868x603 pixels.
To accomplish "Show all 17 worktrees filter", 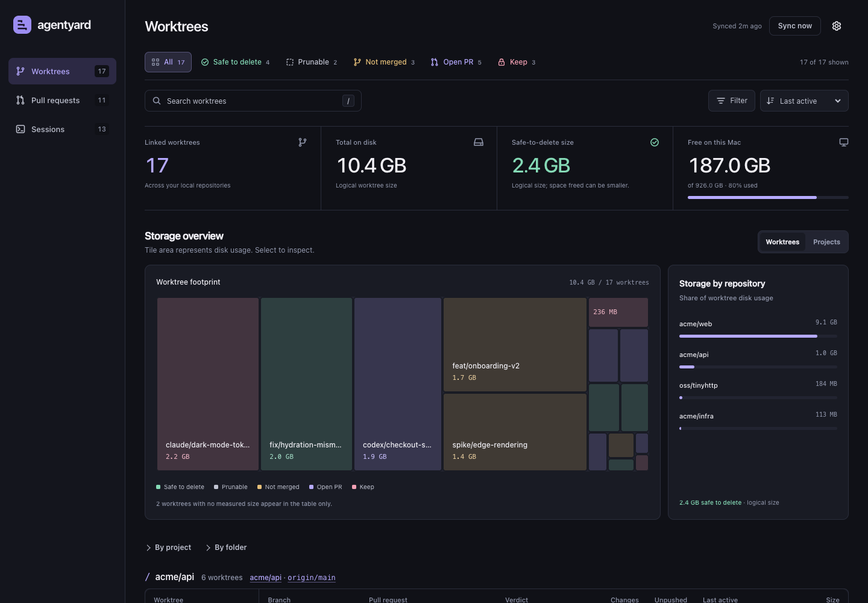I will click(x=168, y=62).
